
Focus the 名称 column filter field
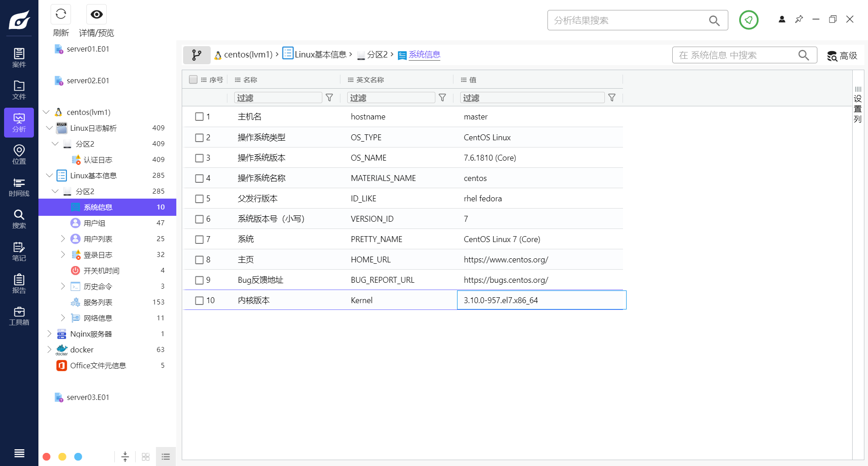(278, 98)
